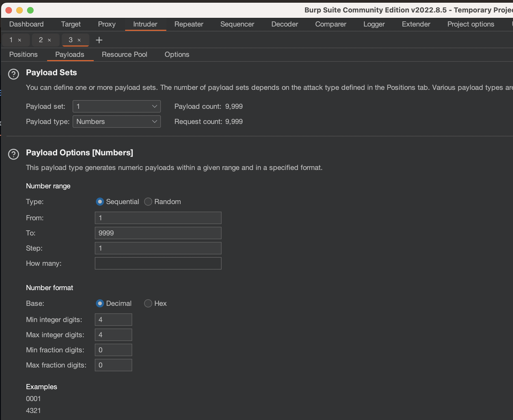The image size is (513, 420).
Task: Select the Payloads sub-tab
Action: click(70, 55)
